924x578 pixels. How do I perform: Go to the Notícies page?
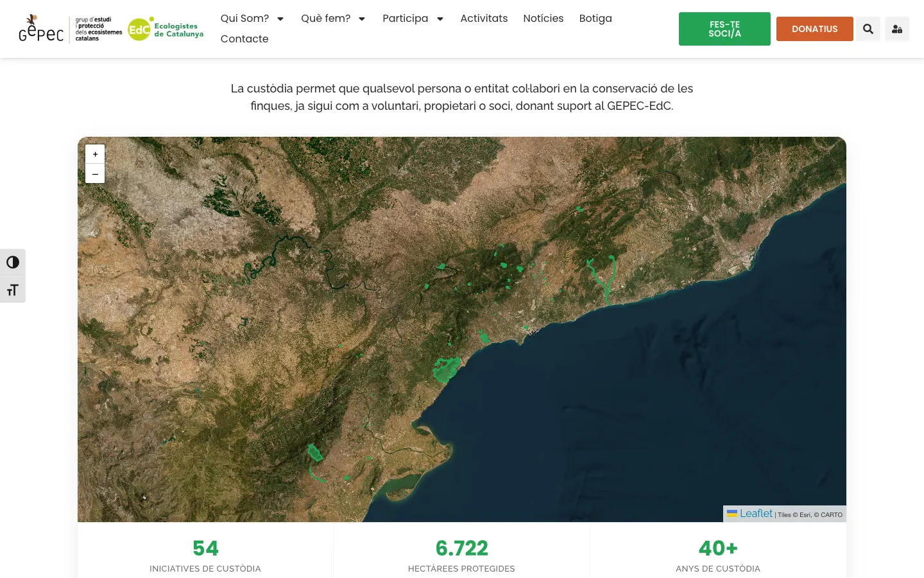tap(543, 19)
